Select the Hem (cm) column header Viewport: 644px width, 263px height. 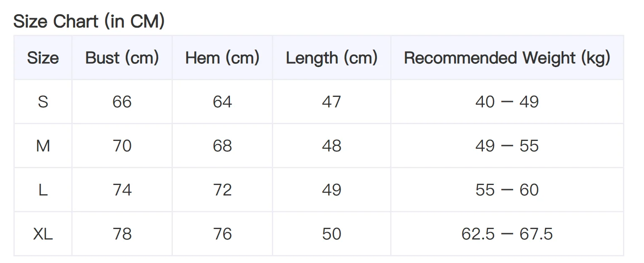pos(222,58)
